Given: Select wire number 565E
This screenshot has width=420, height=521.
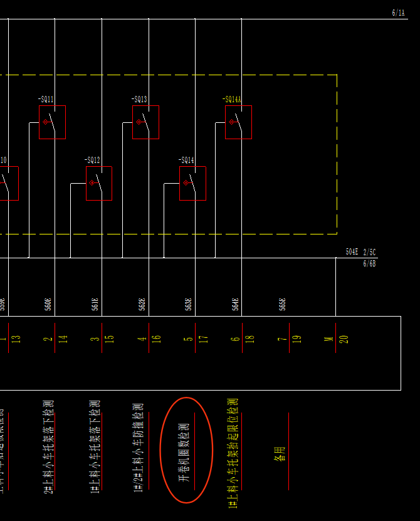Looking at the screenshot, I should [x=282, y=304].
